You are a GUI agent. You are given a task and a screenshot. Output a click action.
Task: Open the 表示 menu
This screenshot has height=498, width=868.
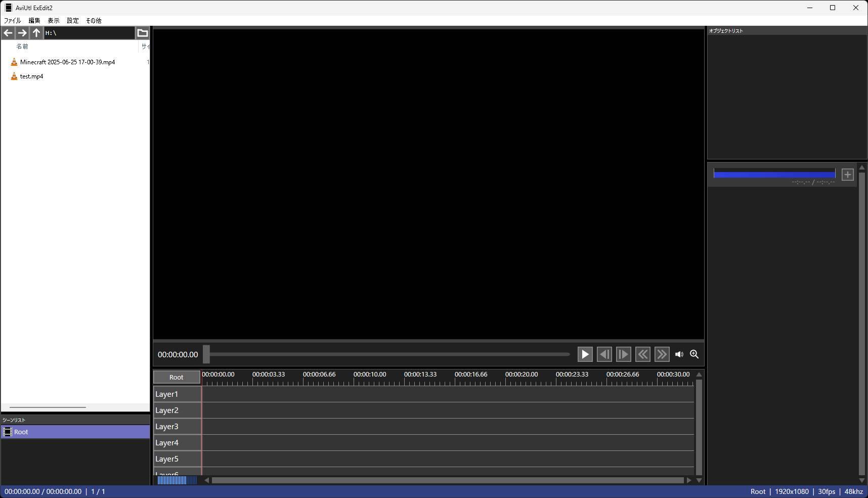click(x=54, y=21)
